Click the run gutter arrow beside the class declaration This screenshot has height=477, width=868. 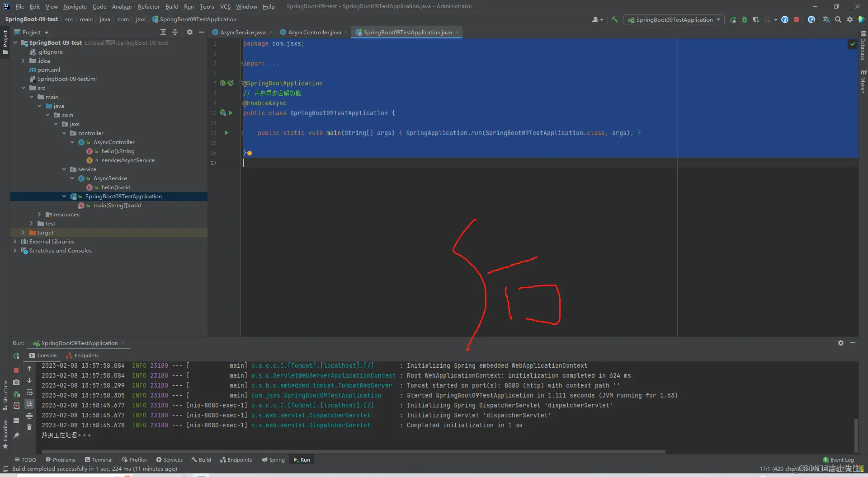point(231,113)
